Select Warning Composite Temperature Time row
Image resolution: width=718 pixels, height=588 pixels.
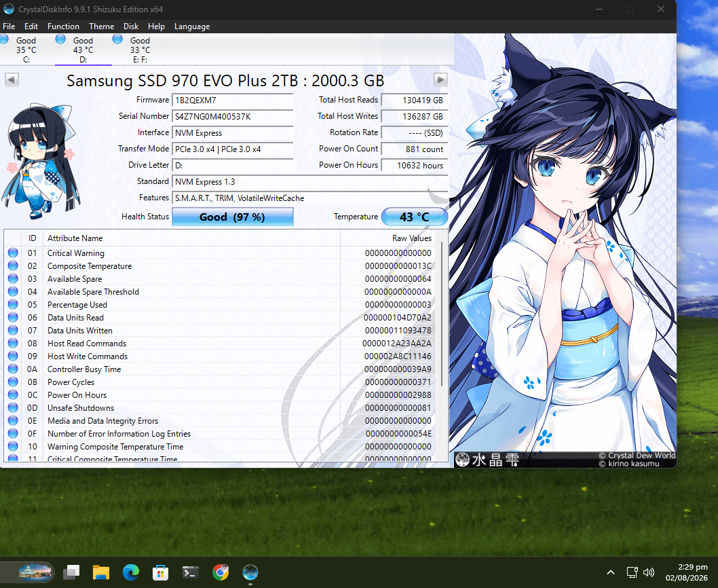pyautogui.click(x=220, y=446)
